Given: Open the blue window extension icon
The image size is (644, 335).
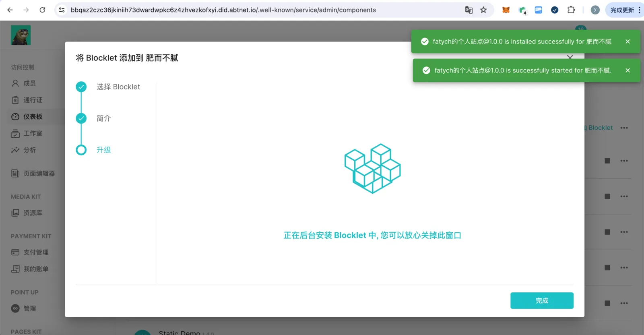Looking at the screenshot, I should pyautogui.click(x=539, y=10).
